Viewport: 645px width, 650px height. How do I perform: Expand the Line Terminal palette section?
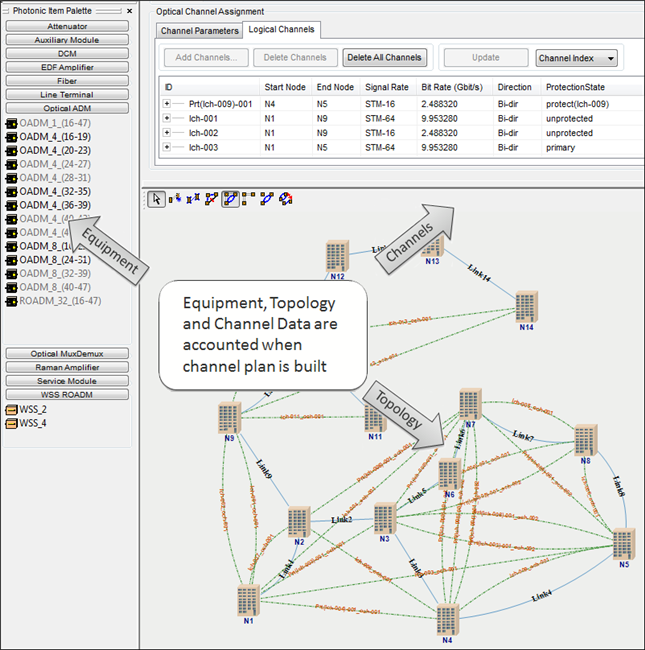tap(67, 95)
